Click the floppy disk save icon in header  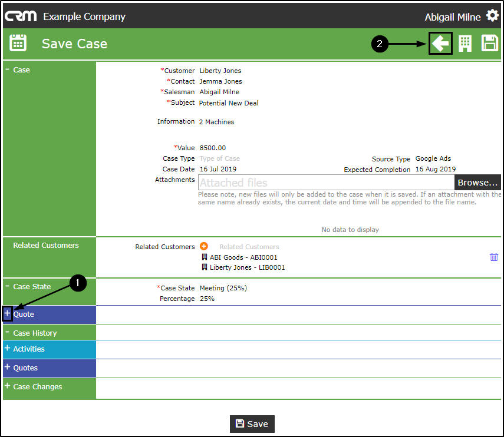point(489,43)
